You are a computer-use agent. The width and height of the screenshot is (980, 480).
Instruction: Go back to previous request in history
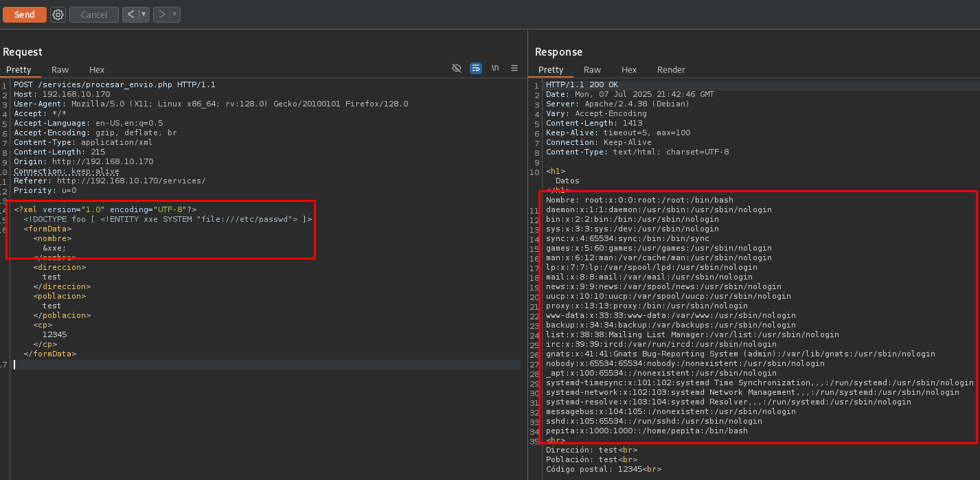coord(130,14)
